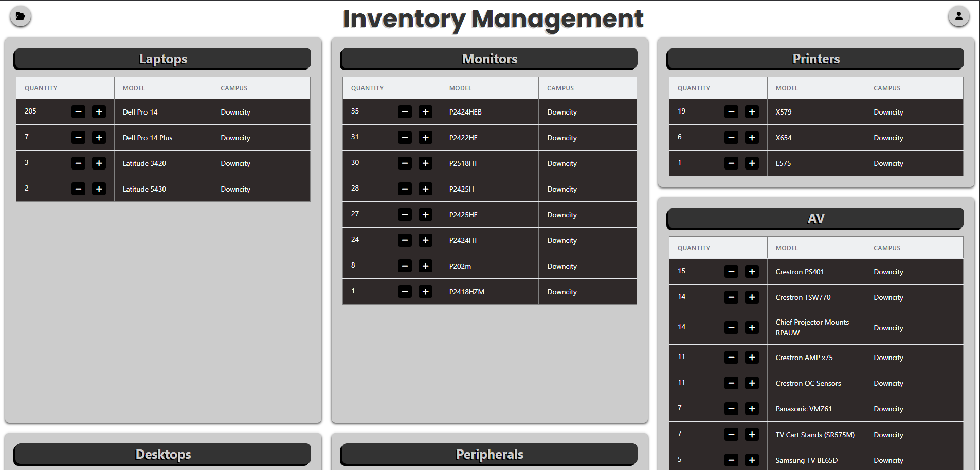
Task: Decrement the P202m monitor count
Action: tap(405, 266)
